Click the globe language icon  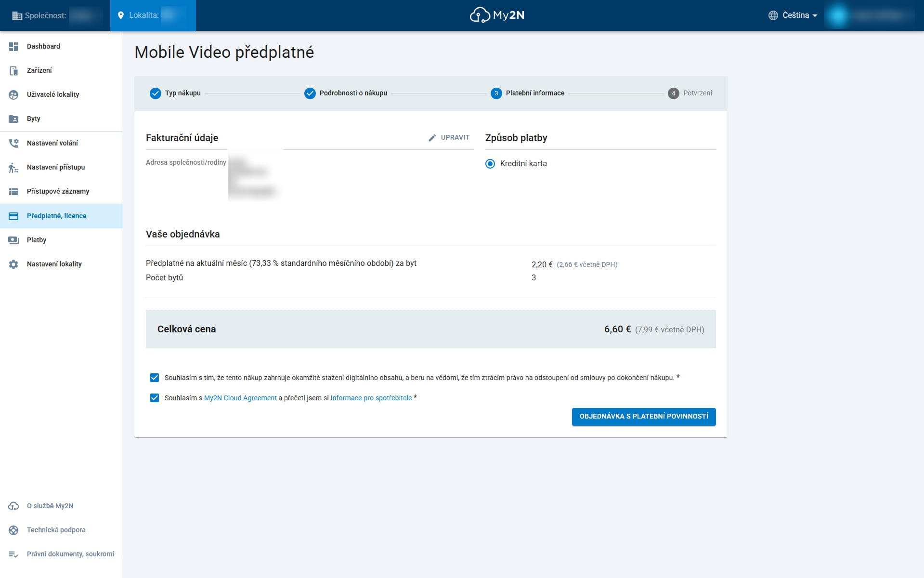[773, 15]
